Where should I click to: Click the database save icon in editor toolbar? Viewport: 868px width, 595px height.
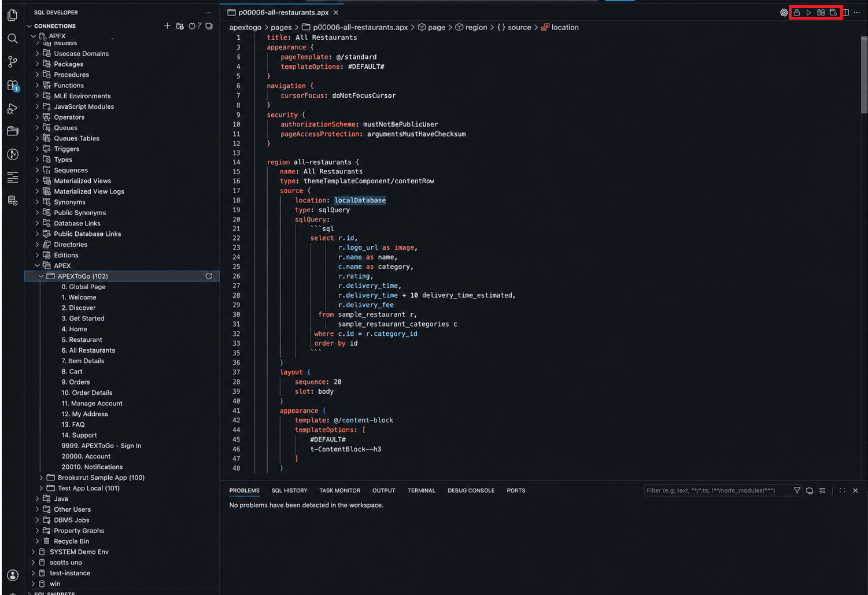[x=833, y=12]
